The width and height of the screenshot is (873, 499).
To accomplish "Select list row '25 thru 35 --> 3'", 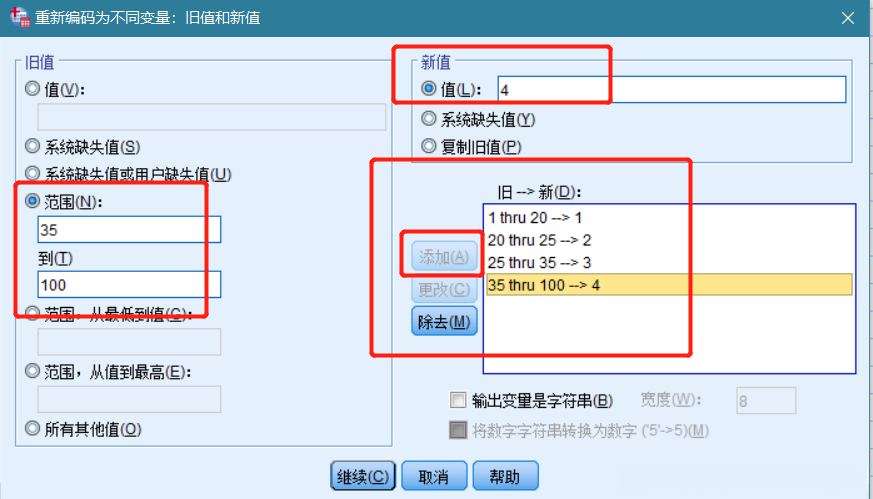I will tap(669, 262).
